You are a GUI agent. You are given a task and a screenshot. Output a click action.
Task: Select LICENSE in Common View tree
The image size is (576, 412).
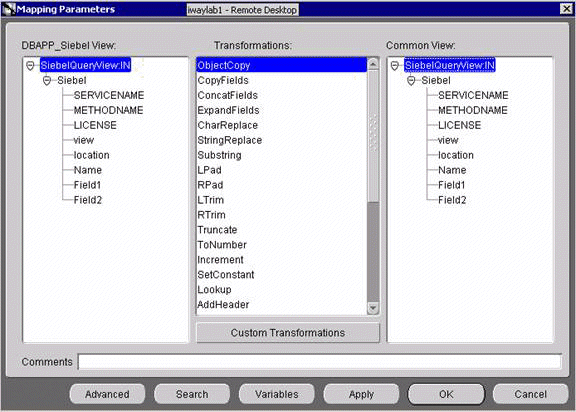[460, 125]
